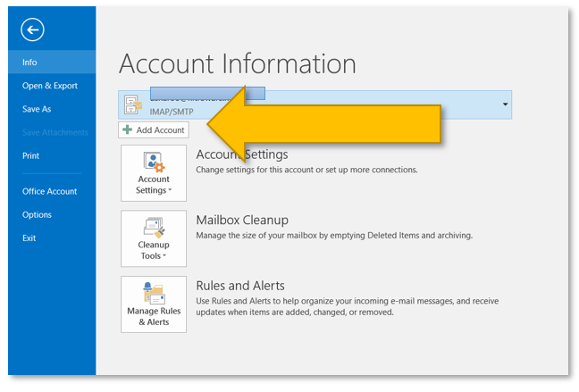Expand the account selector dropdown arrow
This screenshot has height=392, width=579.
coord(506,104)
